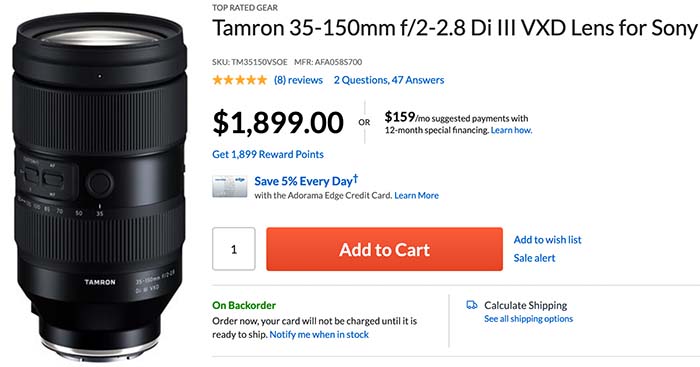Click the five-star rating icons
The height and width of the screenshot is (367, 700).
click(x=239, y=80)
